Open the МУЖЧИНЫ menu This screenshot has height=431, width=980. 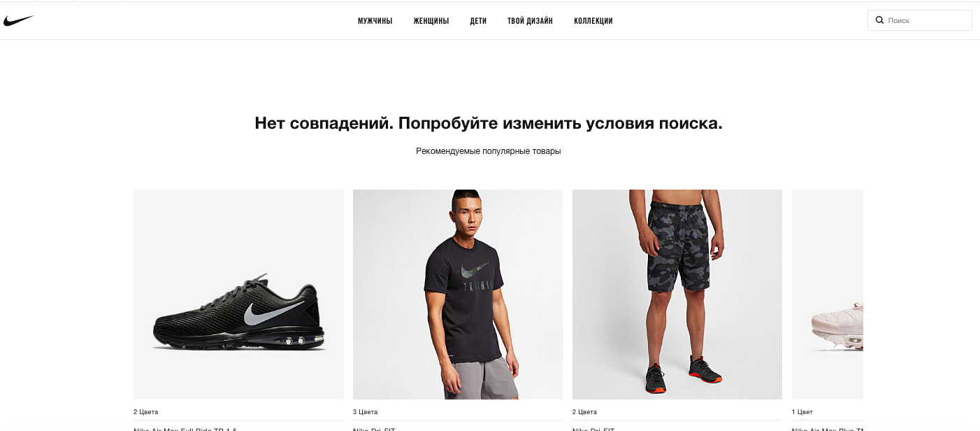click(375, 21)
